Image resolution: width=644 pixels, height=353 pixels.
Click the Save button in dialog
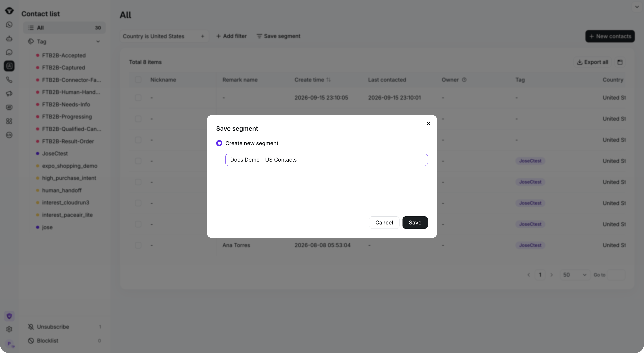click(415, 223)
